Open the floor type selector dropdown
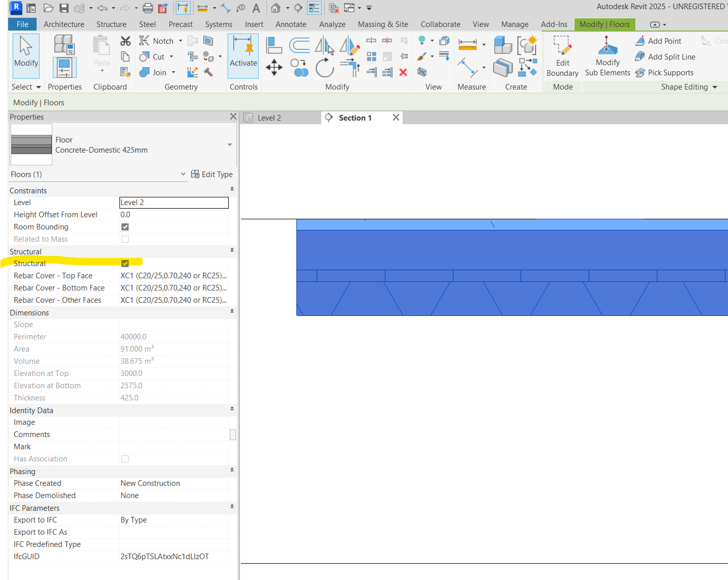This screenshot has height=580, width=728. click(229, 144)
